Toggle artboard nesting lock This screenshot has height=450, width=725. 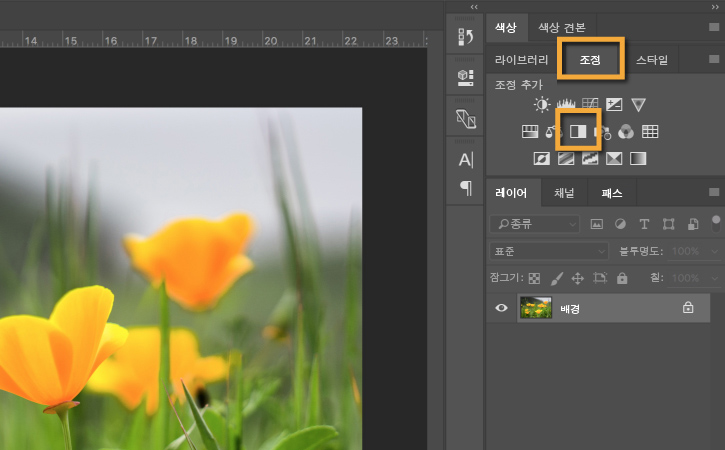pyautogui.click(x=600, y=277)
